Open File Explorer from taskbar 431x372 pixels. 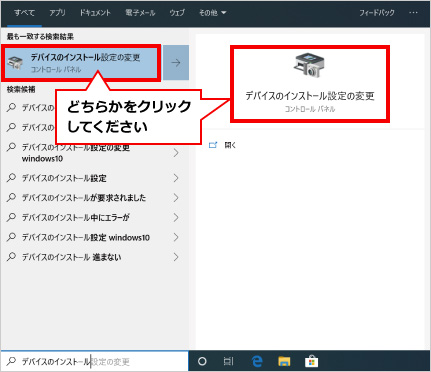click(284, 361)
